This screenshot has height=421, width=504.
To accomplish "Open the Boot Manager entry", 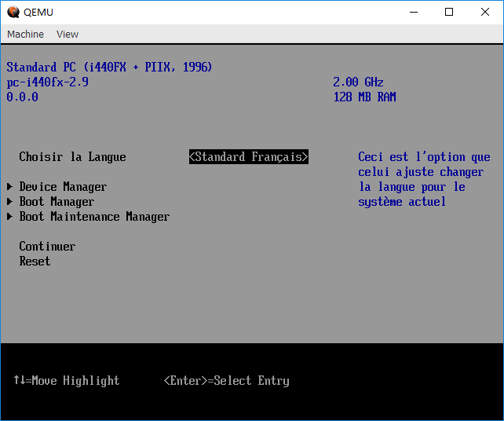I will pyautogui.click(x=57, y=201).
